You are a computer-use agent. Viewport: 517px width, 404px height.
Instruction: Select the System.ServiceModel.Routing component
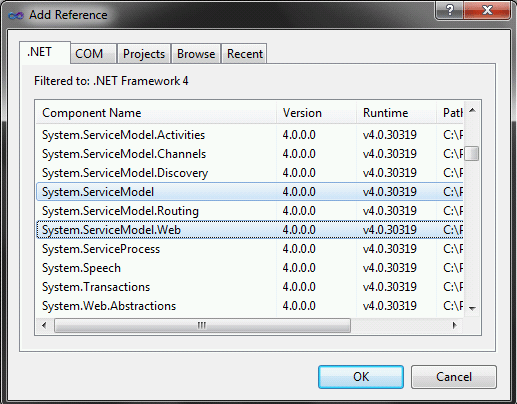pyautogui.click(x=250, y=211)
